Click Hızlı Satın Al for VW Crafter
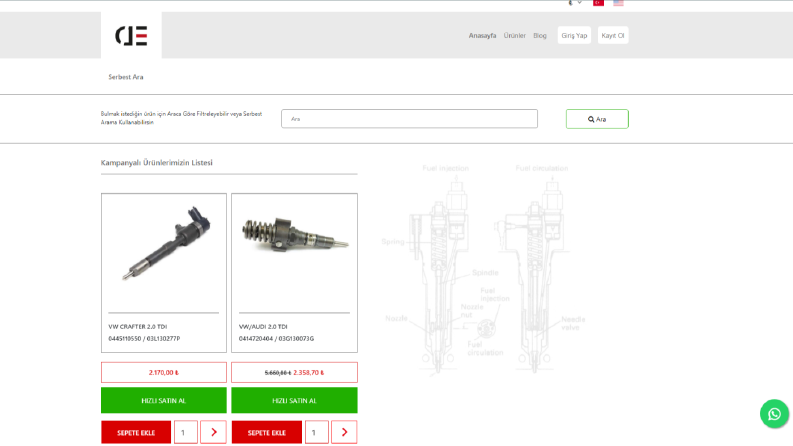Screen dimensions: 793x446 point(164,400)
